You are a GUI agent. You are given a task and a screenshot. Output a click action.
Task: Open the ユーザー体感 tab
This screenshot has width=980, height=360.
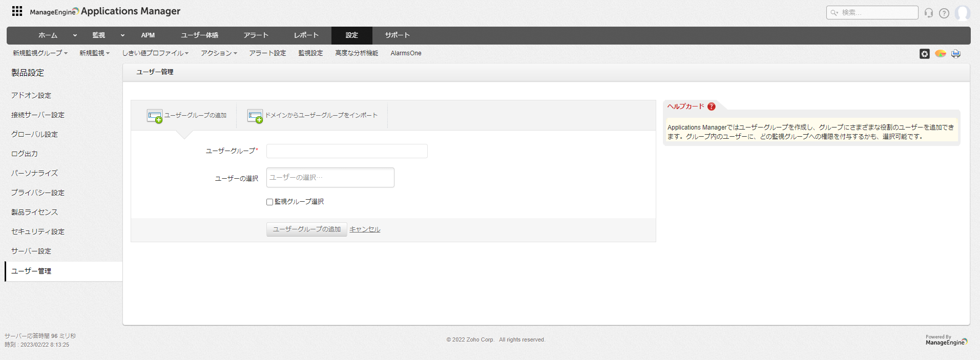[199, 35]
